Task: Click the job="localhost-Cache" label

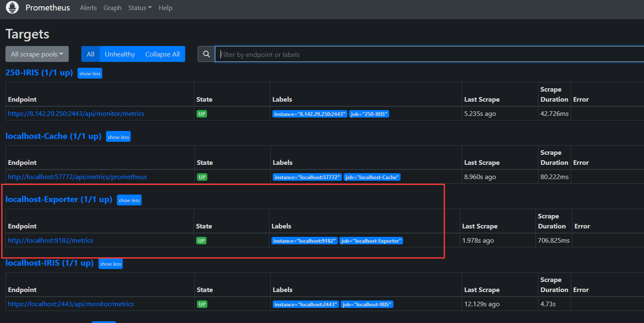Action: [372, 177]
